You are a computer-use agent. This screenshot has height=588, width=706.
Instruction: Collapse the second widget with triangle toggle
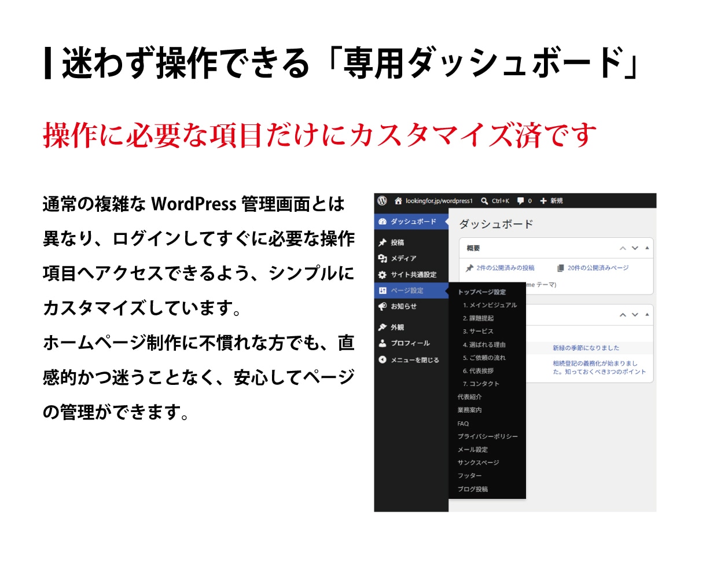647,314
